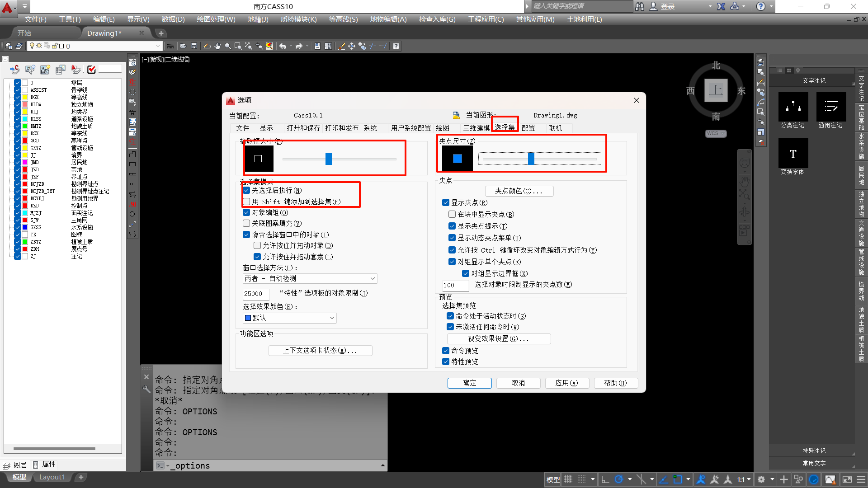Click the 通用注记 icon in right panel

[x=830, y=107]
